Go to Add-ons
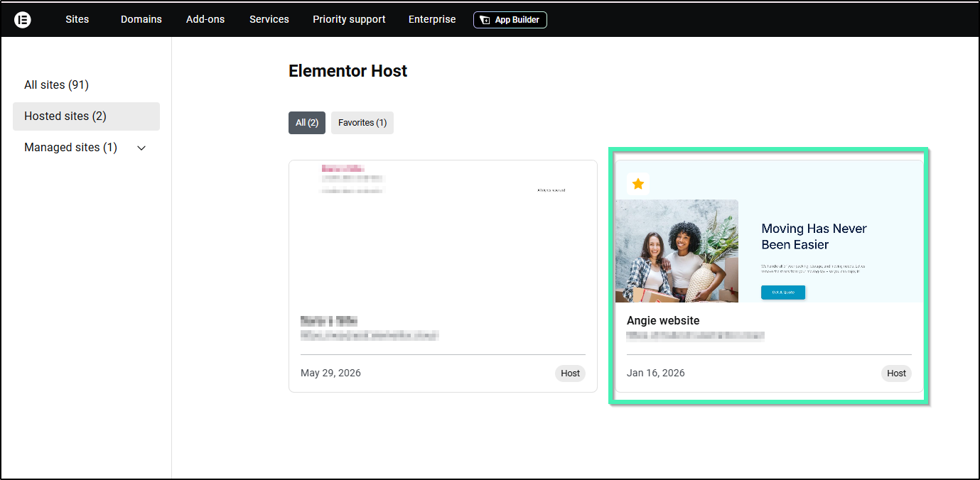This screenshot has width=980, height=480. tap(205, 19)
